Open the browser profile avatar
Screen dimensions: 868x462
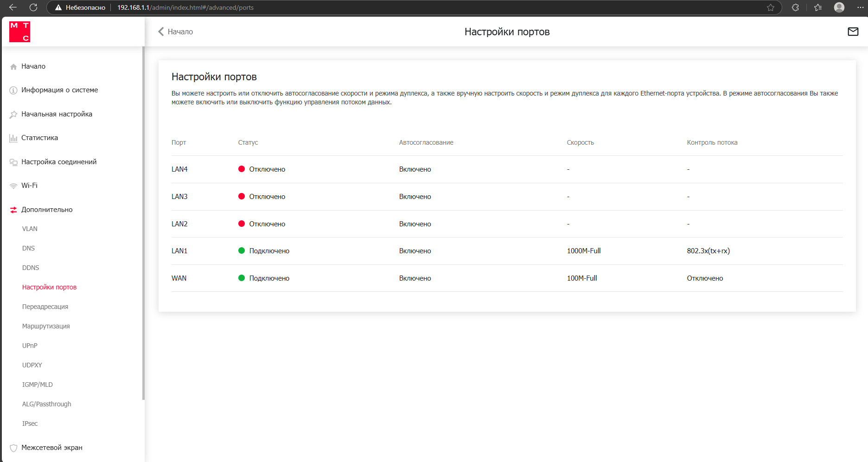(839, 7)
